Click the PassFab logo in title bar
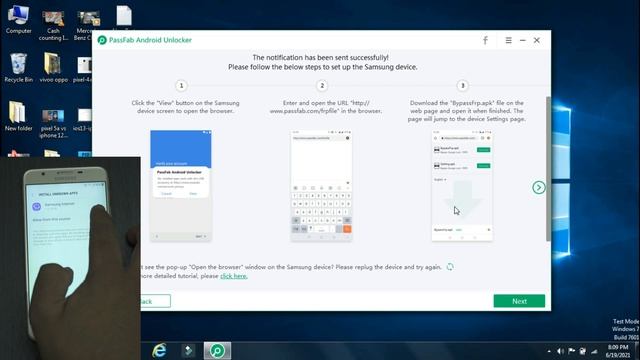Viewport: 640px width, 360px height. pos(102,40)
